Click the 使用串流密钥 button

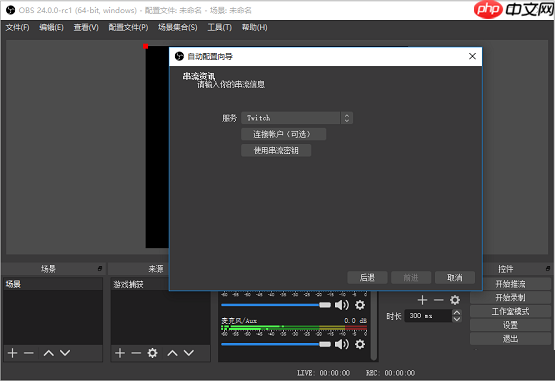tap(276, 150)
